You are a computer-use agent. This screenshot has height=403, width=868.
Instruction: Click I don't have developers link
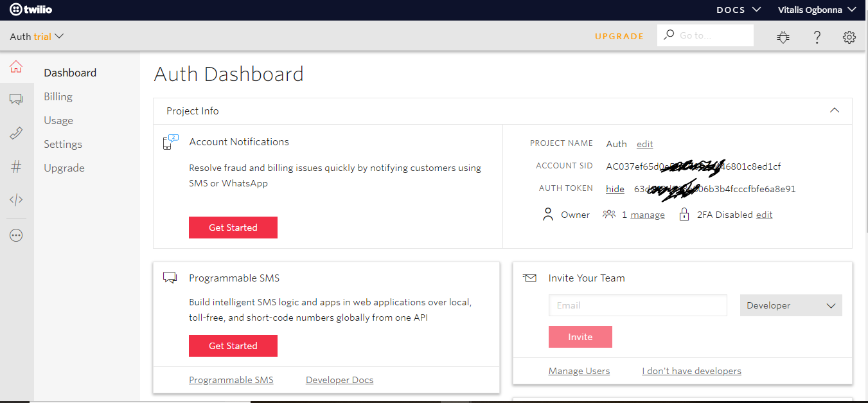(691, 371)
